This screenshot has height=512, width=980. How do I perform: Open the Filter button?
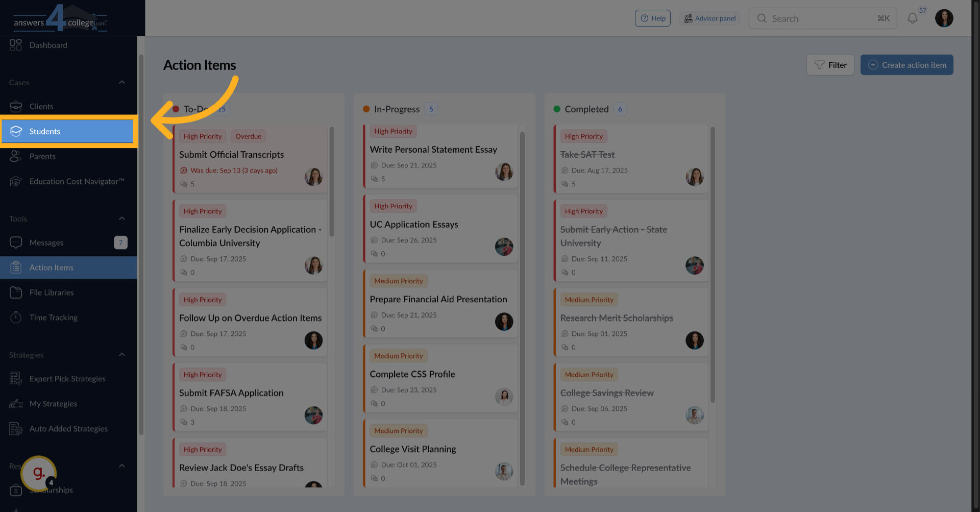click(x=830, y=65)
